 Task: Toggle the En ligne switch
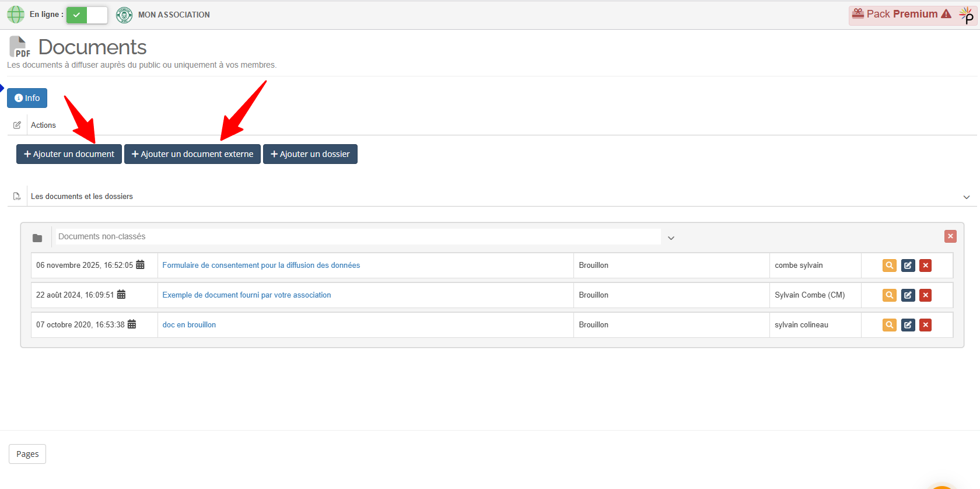coord(87,15)
